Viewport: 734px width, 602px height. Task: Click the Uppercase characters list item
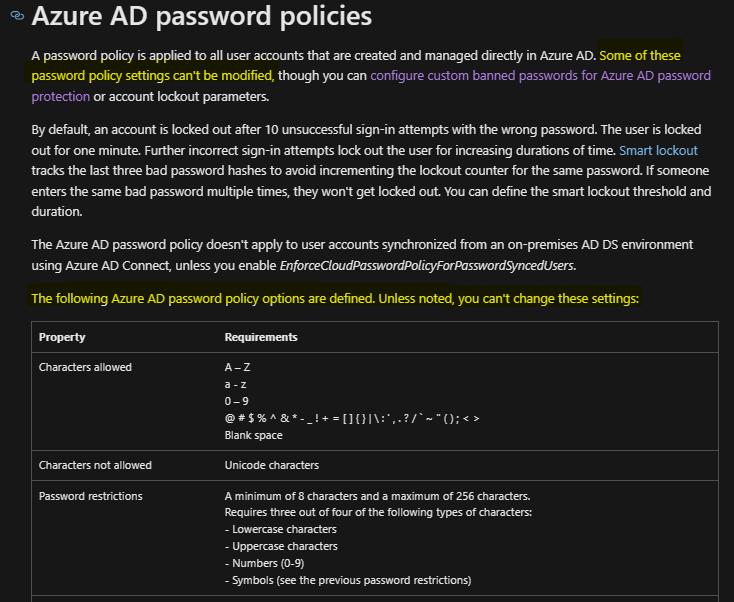tap(281, 546)
